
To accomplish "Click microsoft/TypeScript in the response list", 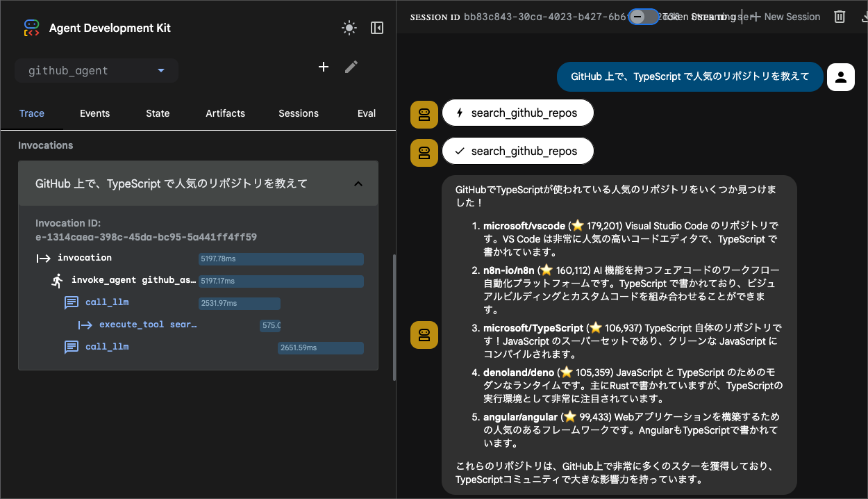I will tap(533, 328).
